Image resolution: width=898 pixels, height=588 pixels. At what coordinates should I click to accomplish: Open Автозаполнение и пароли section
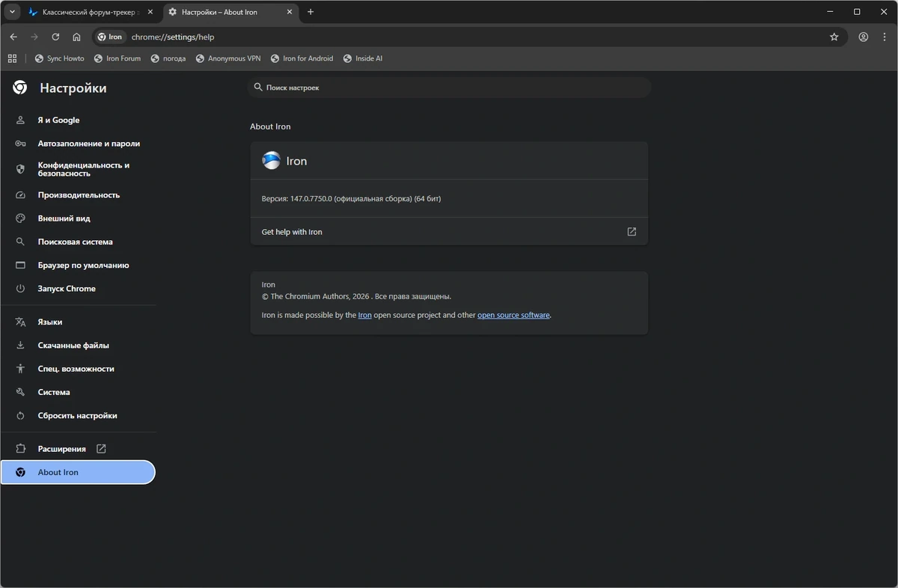[78, 144]
